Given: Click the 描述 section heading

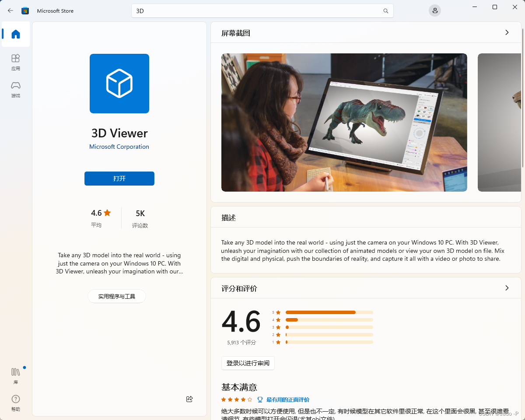Looking at the screenshot, I should (x=229, y=217).
